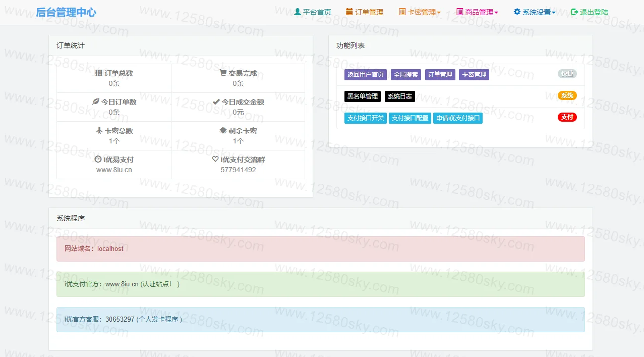644x357 pixels.
Task: Click the 0条 value under 订单总数
Action: coord(114,83)
